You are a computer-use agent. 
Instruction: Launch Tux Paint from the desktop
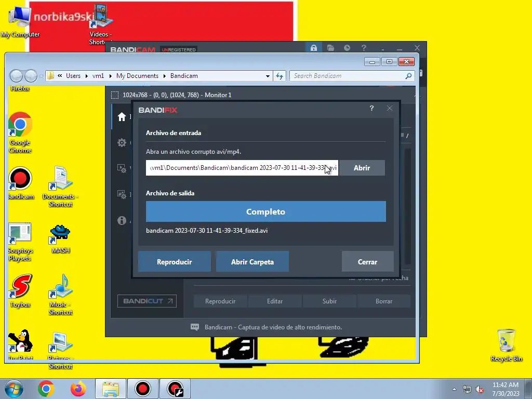pyautogui.click(x=20, y=344)
